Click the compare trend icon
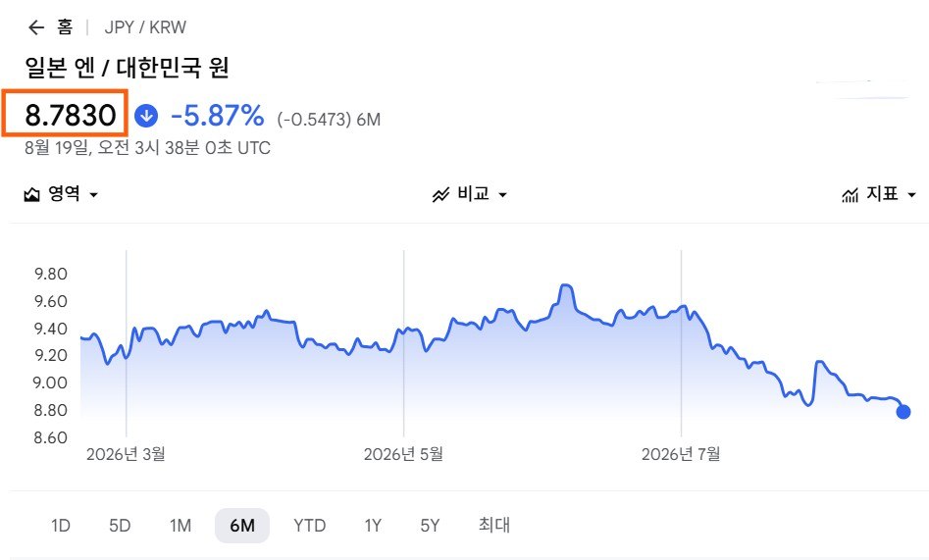Screen dimensions: 929x560 pyautogui.click(x=440, y=194)
